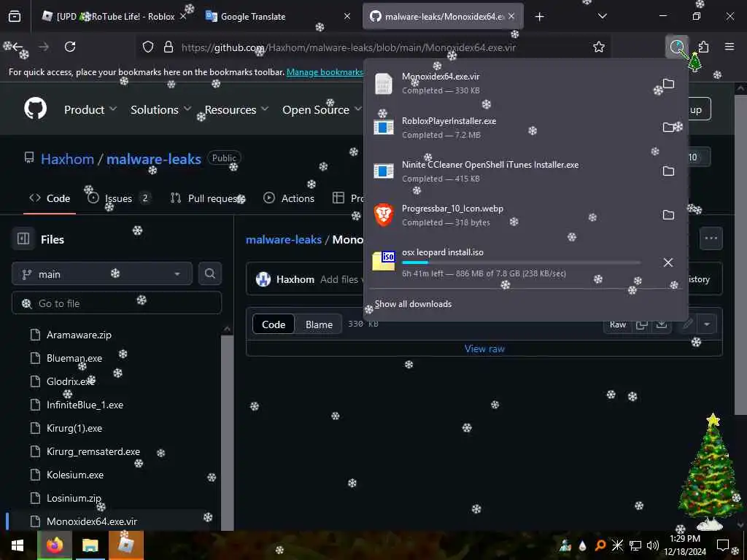
Task: Show Ninite installer file in folder
Action: tap(668, 171)
